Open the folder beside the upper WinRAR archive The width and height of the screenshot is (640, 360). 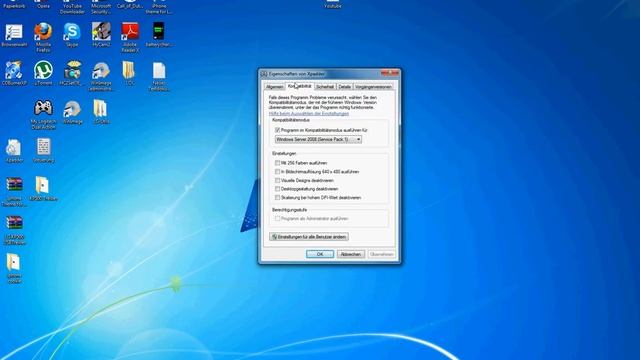[43, 189]
